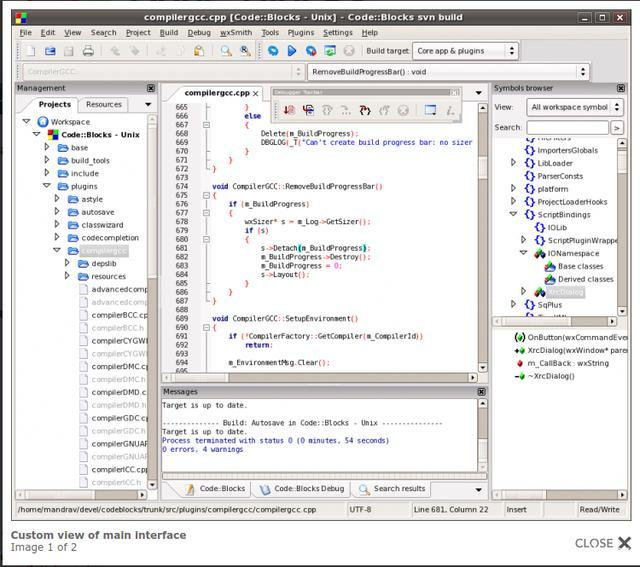Select the compilerDMC.cpp file in tree
Viewport: 640px width, 567px height.
pos(113,367)
